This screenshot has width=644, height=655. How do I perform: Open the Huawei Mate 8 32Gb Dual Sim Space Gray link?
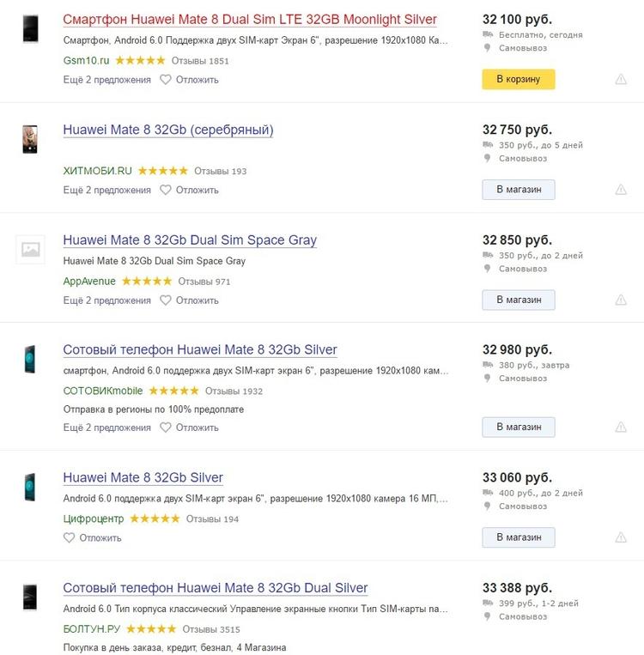coord(190,240)
